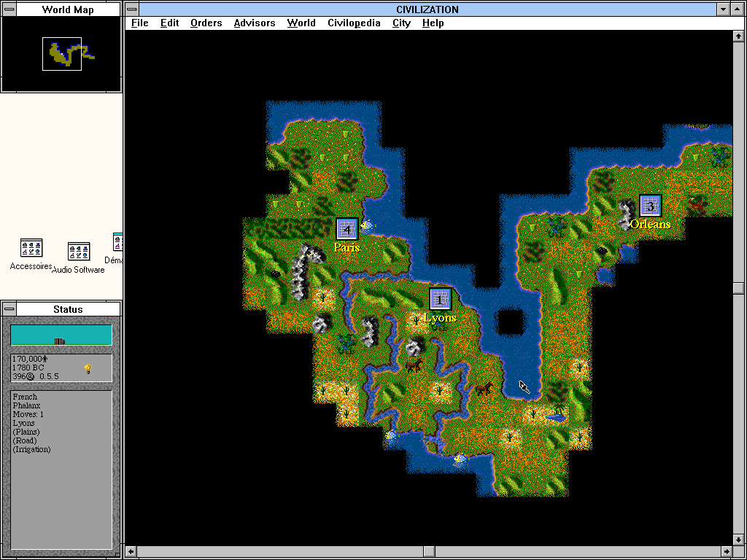The width and height of the screenshot is (747, 560).
Task: Click the red animal unit east of Orleans
Action: [x=696, y=205]
